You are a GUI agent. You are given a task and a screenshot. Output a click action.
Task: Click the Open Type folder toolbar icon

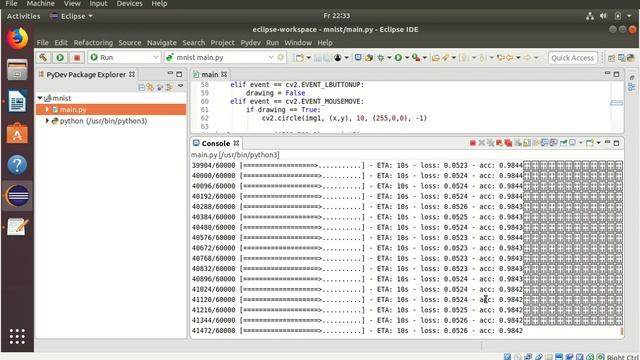[435, 58]
